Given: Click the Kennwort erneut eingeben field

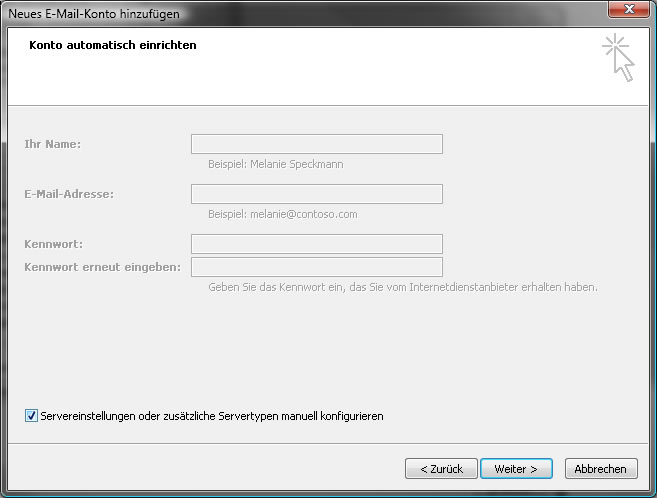Looking at the screenshot, I should tap(317, 267).
